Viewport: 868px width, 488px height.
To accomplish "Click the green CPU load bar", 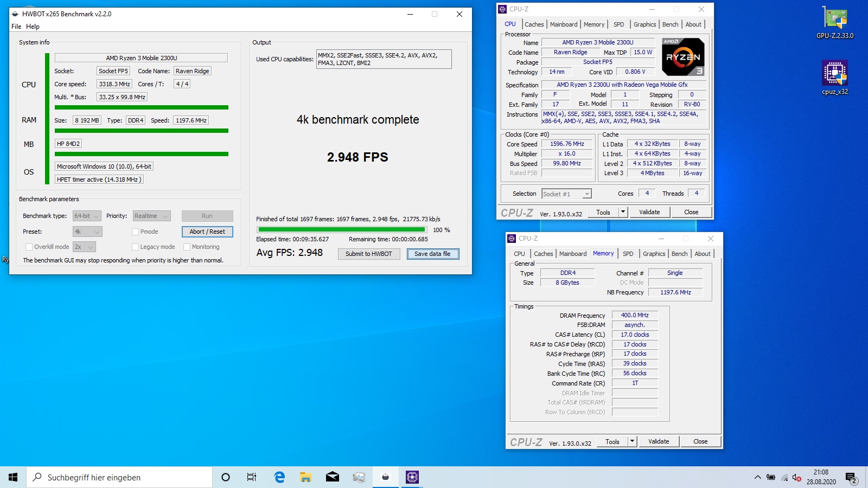I will [142, 107].
